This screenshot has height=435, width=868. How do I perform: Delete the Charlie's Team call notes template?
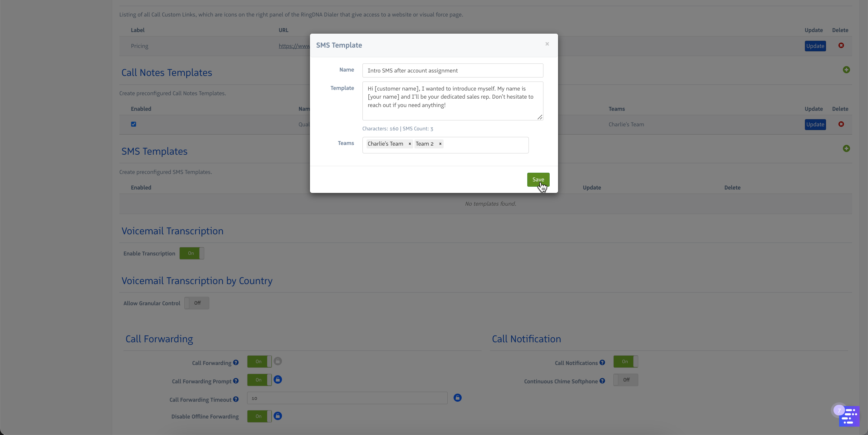841,124
